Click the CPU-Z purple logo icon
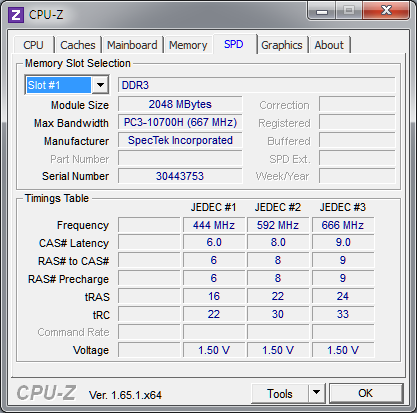 [x=16, y=15]
